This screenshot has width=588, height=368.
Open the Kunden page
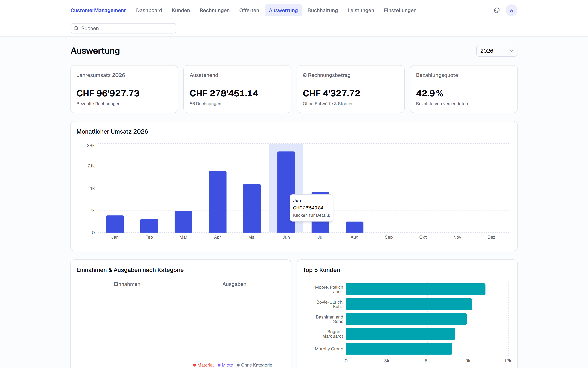(181, 10)
